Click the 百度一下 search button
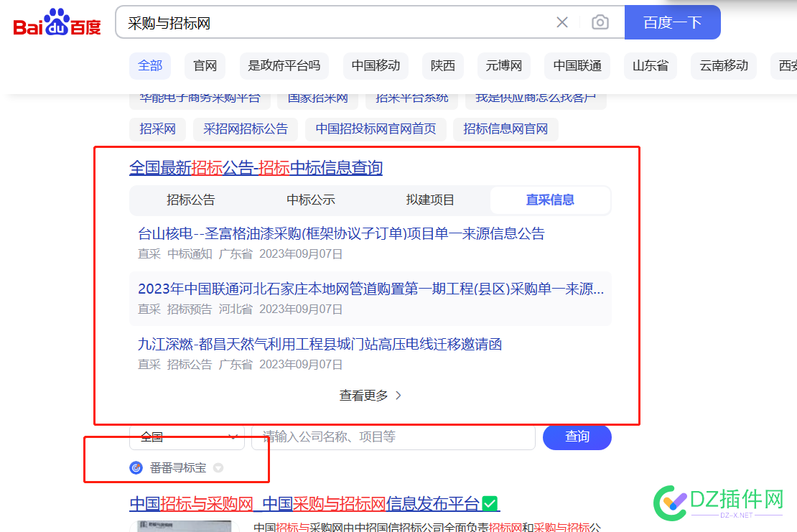 pos(672,22)
